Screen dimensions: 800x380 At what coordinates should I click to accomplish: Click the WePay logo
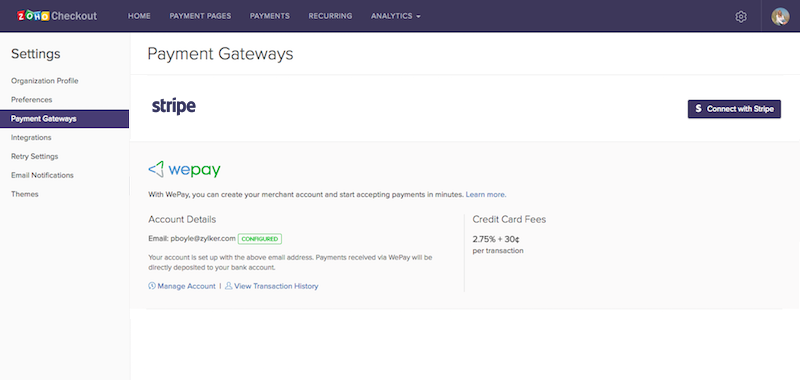pyautogui.click(x=184, y=169)
